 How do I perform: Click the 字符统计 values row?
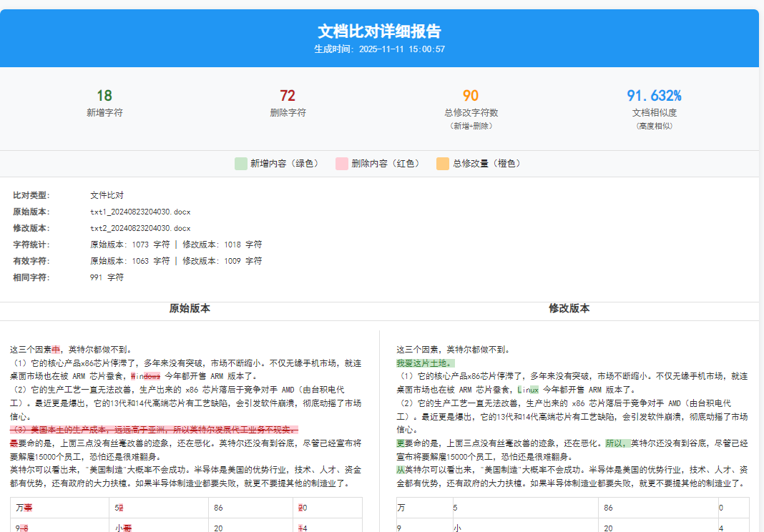tap(176, 245)
